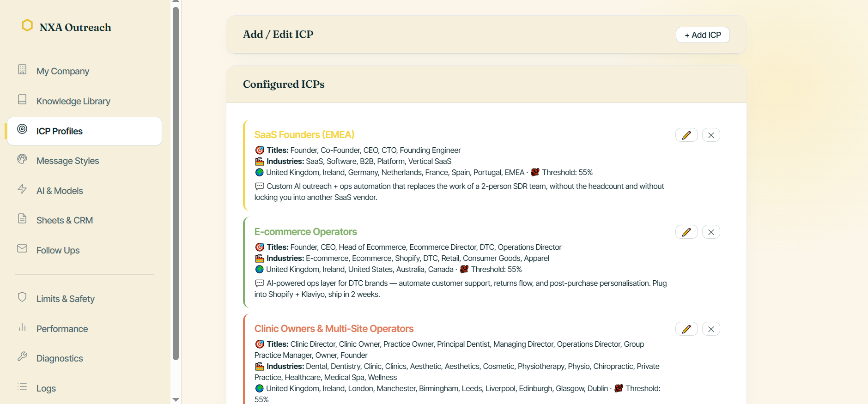Open the Follow Ups page
The width and height of the screenshot is (868, 404).
click(85, 250)
